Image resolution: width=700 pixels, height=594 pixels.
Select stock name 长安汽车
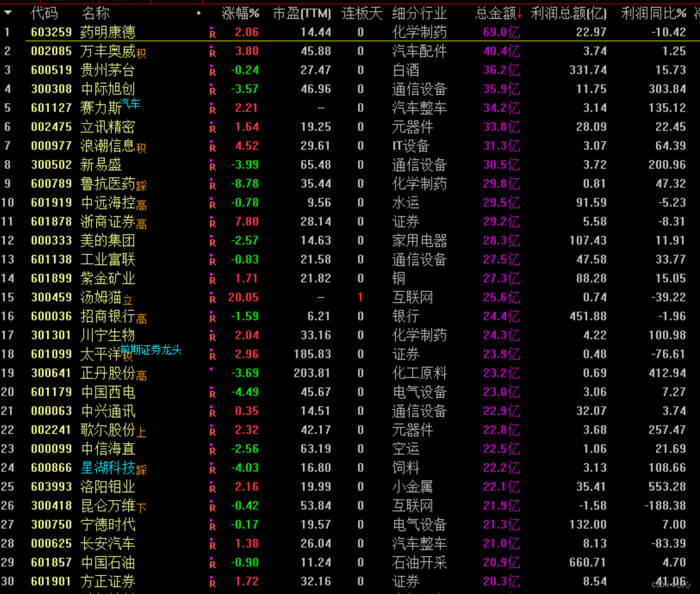coord(108,543)
